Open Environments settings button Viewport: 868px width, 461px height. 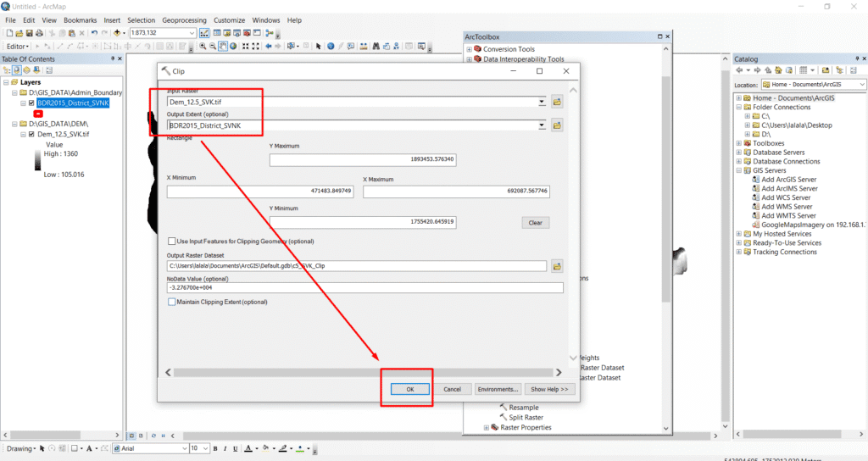coord(498,389)
